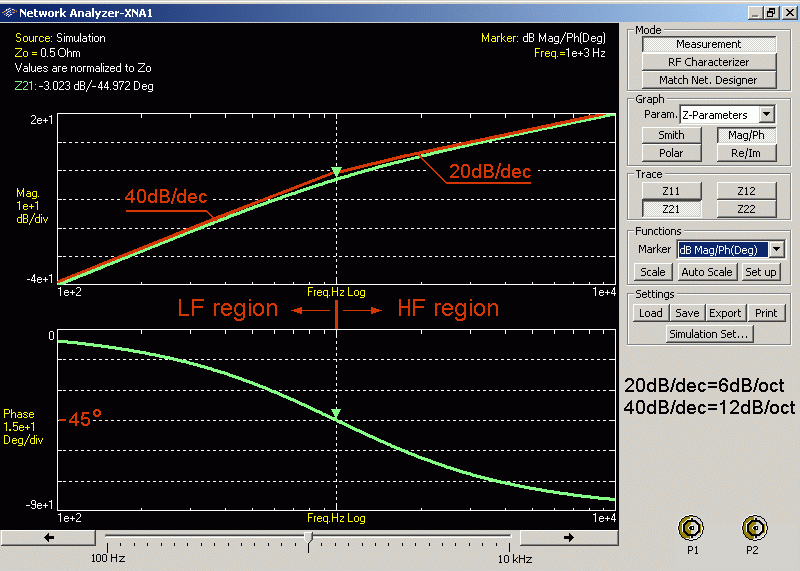
Task: Select the Z11 trace
Action: [671, 190]
